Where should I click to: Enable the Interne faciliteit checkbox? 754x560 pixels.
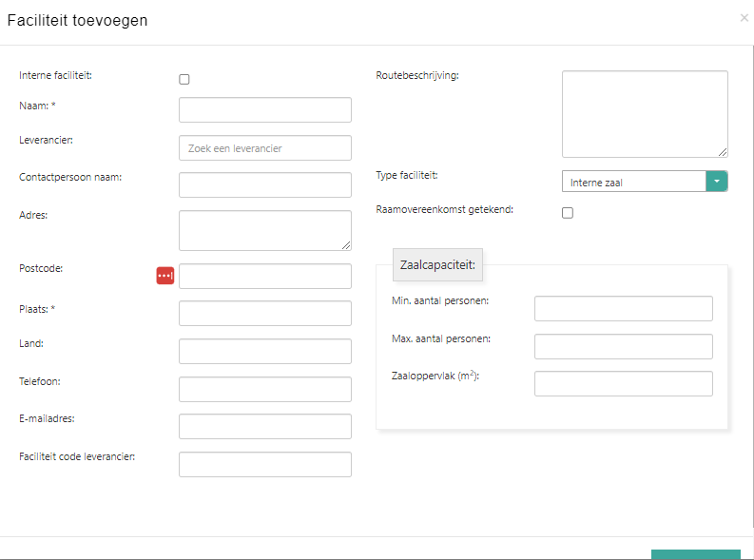[x=184, y=79]
